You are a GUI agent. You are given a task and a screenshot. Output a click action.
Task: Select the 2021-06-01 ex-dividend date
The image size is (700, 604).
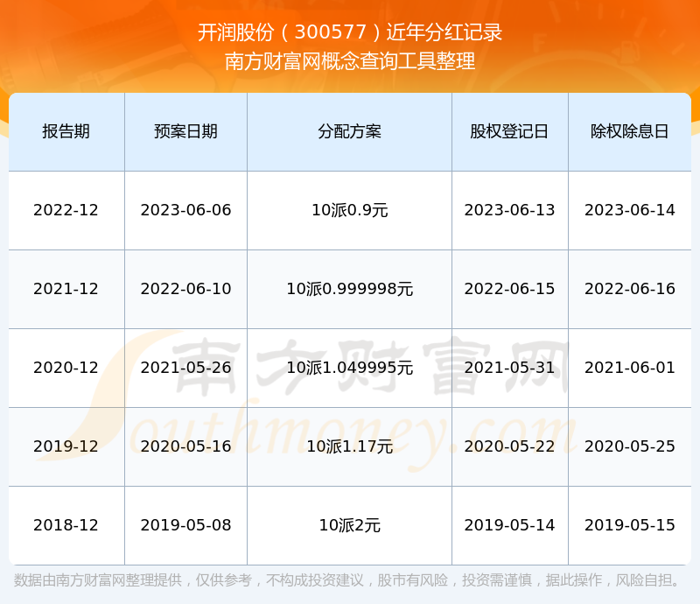(x=629, y=368)
